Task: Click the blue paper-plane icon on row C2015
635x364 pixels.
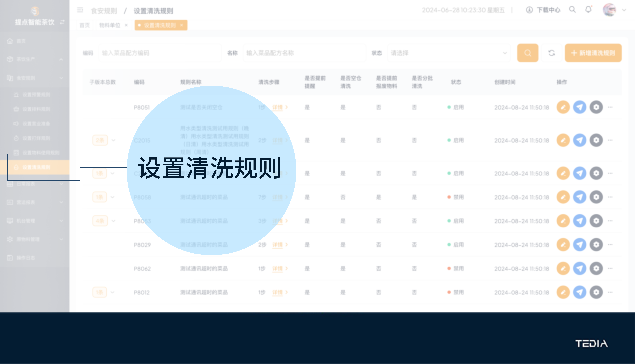Action: (x=580, y=140)
